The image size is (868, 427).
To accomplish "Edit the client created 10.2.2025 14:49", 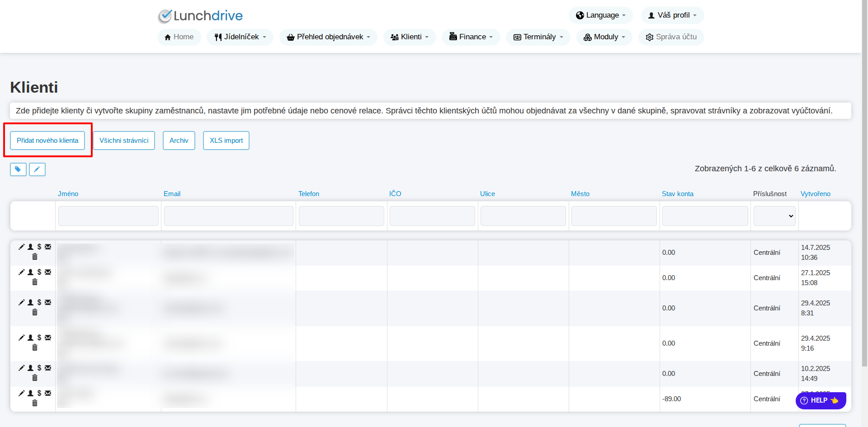I will coord(21,368).
